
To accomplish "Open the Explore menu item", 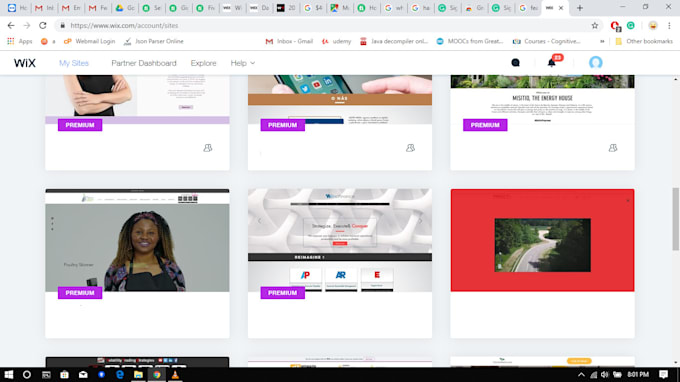I will (203, 63).
